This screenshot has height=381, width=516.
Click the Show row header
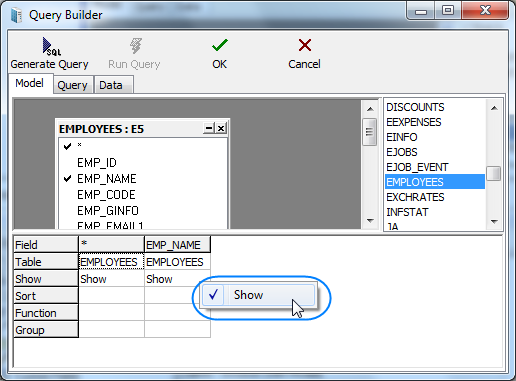coord(46,279)
